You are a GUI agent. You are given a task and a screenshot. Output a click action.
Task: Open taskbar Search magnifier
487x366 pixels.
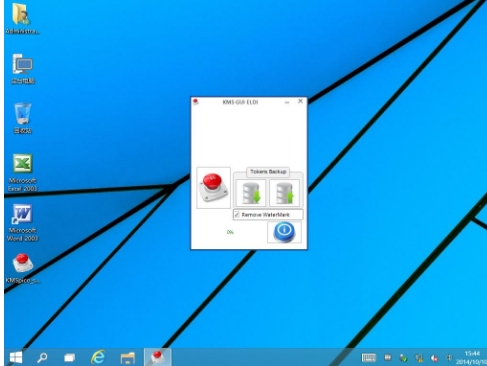42,357
